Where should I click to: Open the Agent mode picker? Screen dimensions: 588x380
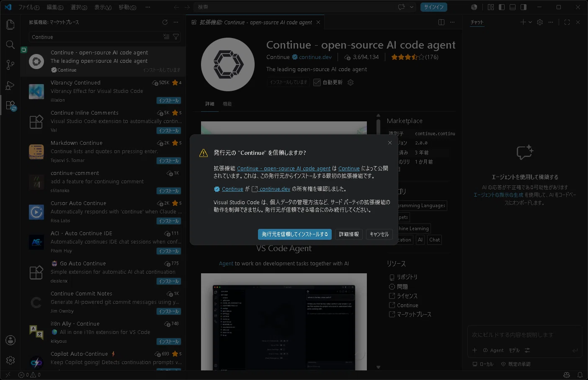click(x=493, y=350)
